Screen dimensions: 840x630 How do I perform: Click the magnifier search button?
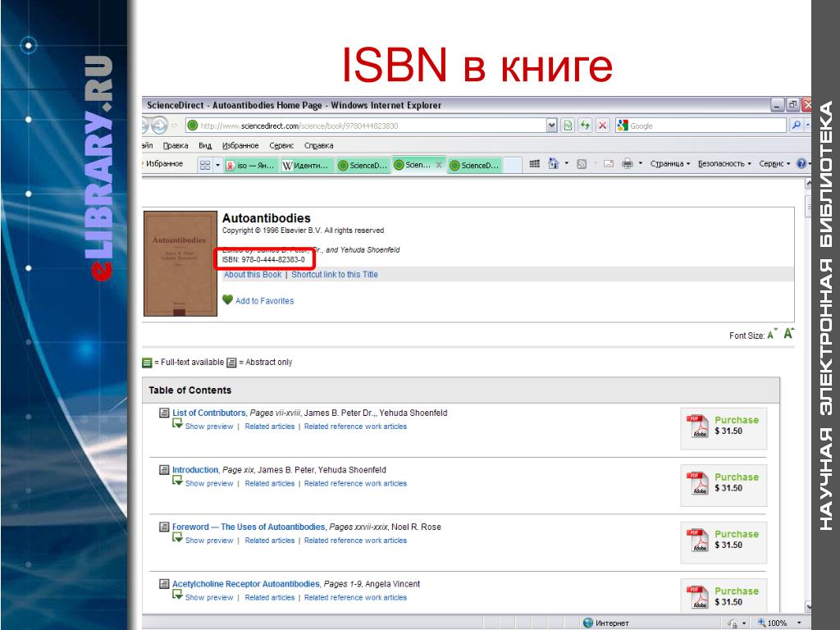[x=796, y=126]
